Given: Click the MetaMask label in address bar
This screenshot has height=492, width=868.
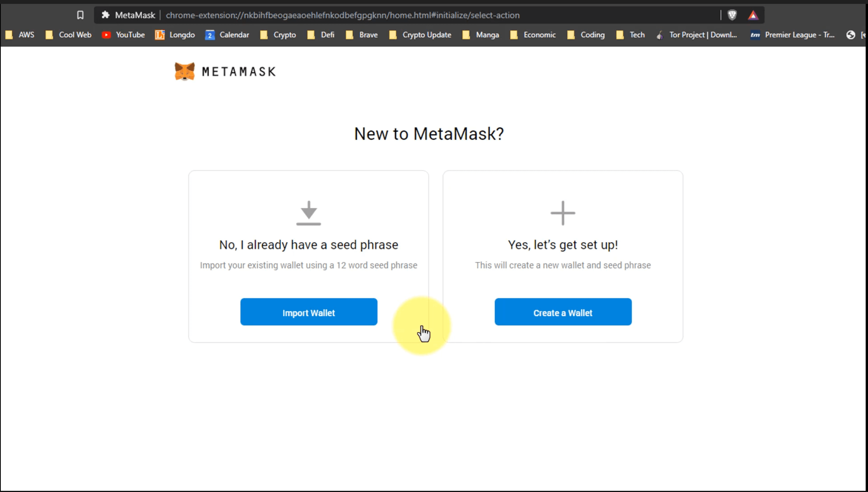Looking at the screenshot, I should click(135, 15).
